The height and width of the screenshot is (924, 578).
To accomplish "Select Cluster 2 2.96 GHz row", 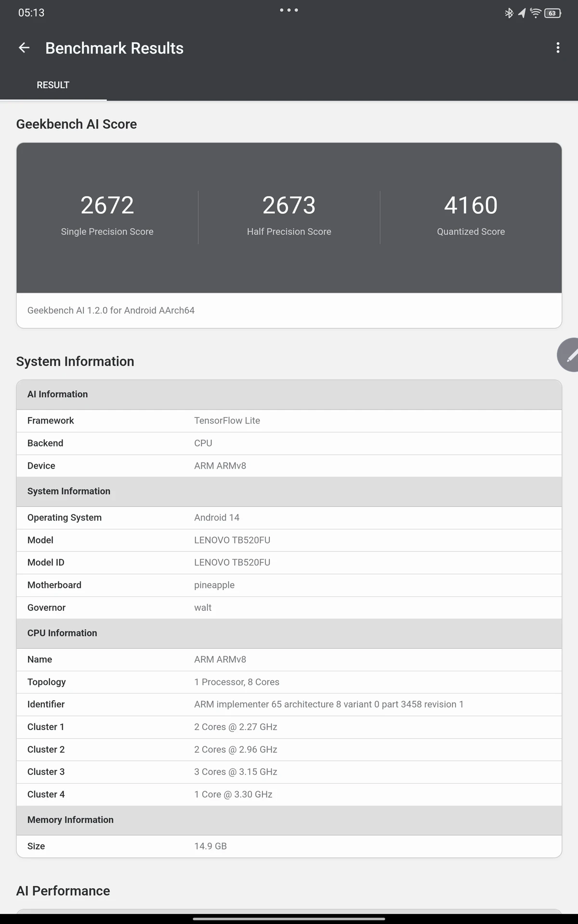I will (289, 750).
